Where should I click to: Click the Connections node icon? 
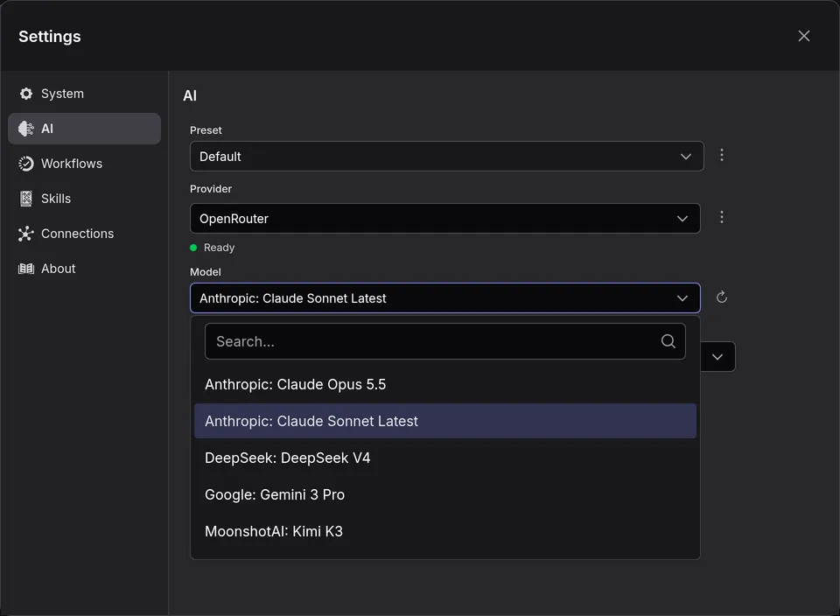25,234
